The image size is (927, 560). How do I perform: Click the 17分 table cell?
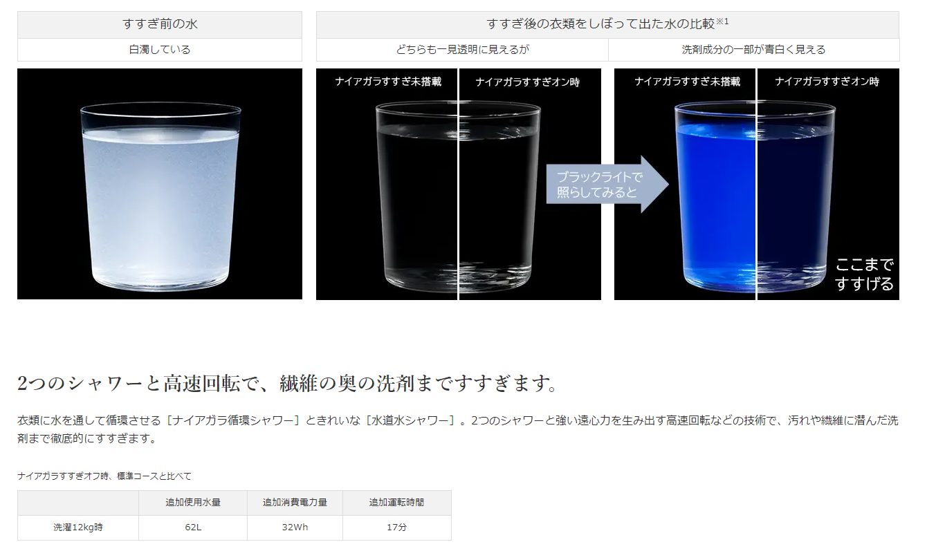(396, 528)
